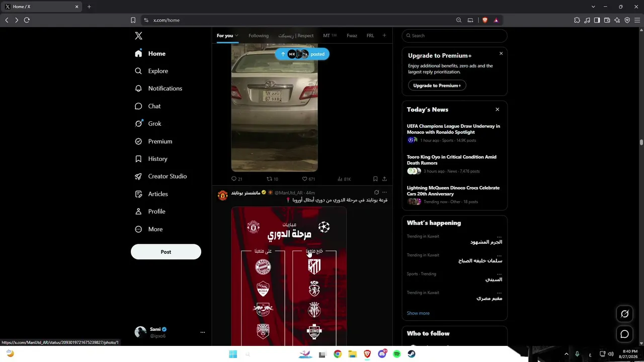Open the car photo in the post

(274, 108)
